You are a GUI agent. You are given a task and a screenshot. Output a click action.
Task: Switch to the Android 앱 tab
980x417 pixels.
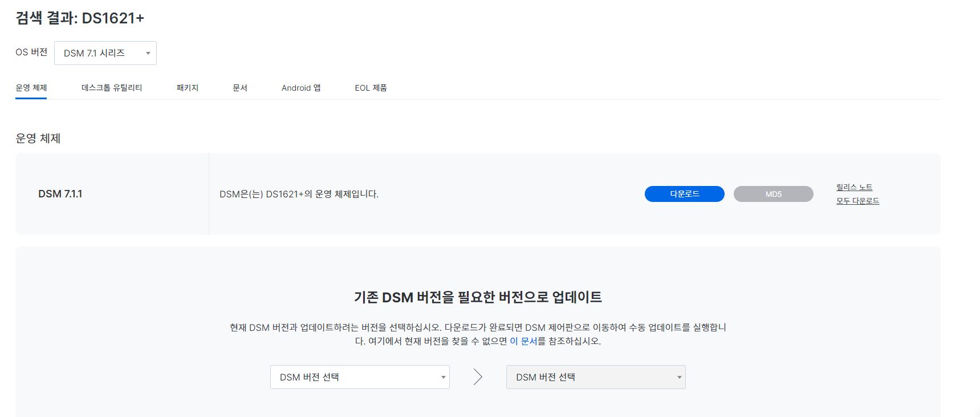click(x=301, y=88)
